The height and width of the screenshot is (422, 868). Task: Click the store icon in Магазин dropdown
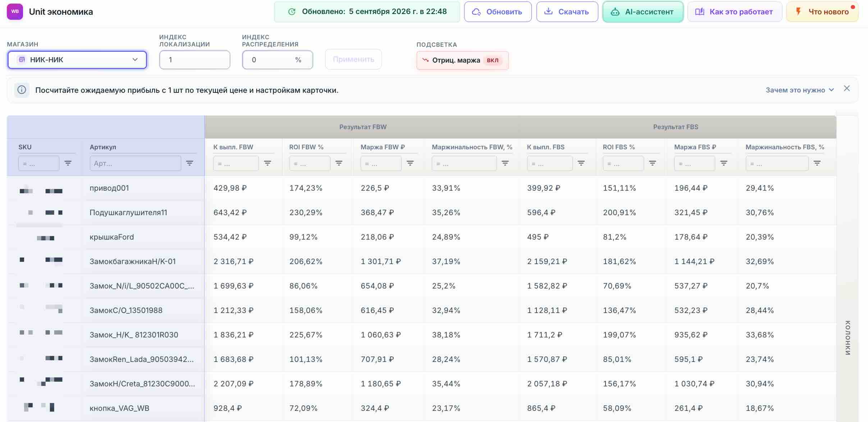(22, 59)
